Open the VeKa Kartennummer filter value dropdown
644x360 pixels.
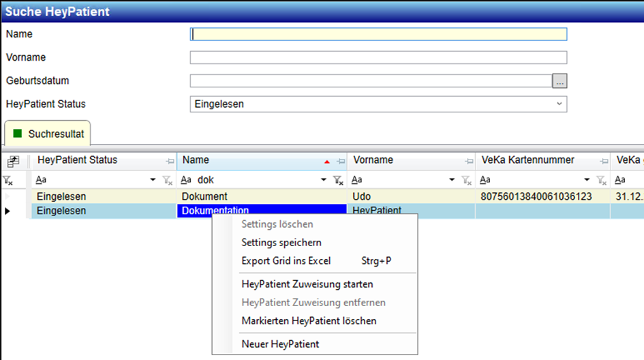click(587, 179)
